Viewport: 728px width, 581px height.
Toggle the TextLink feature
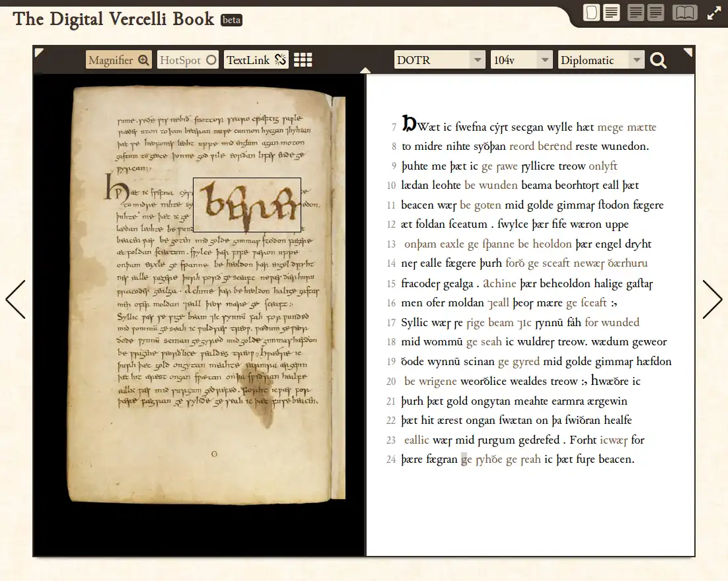tap(256, 60)
